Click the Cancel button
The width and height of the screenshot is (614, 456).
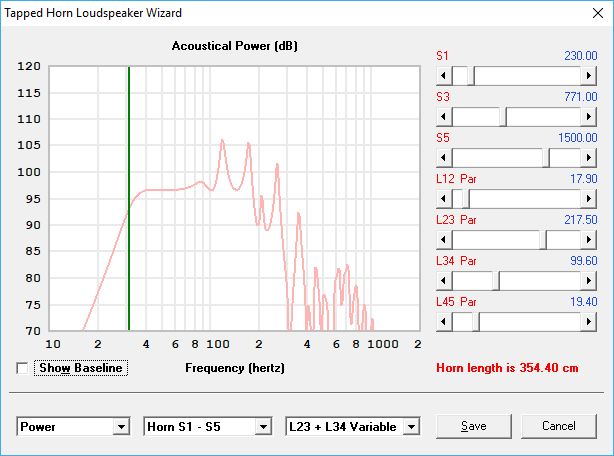click(559, 426)
